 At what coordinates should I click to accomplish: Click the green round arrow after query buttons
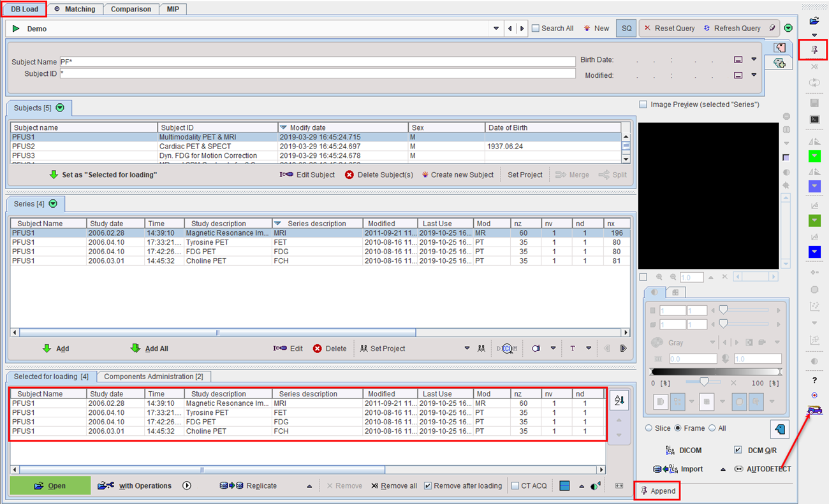pos(789,28)
